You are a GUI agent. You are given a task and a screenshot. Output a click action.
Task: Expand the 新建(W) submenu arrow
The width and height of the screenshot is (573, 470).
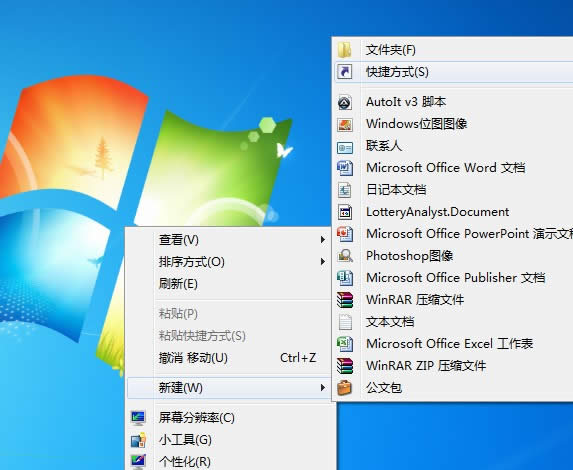click(x=322, y=387)
